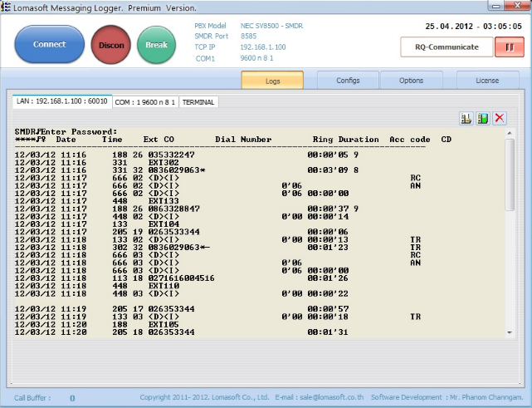Click the log scrollbar down arrow

tap(510, 332)
